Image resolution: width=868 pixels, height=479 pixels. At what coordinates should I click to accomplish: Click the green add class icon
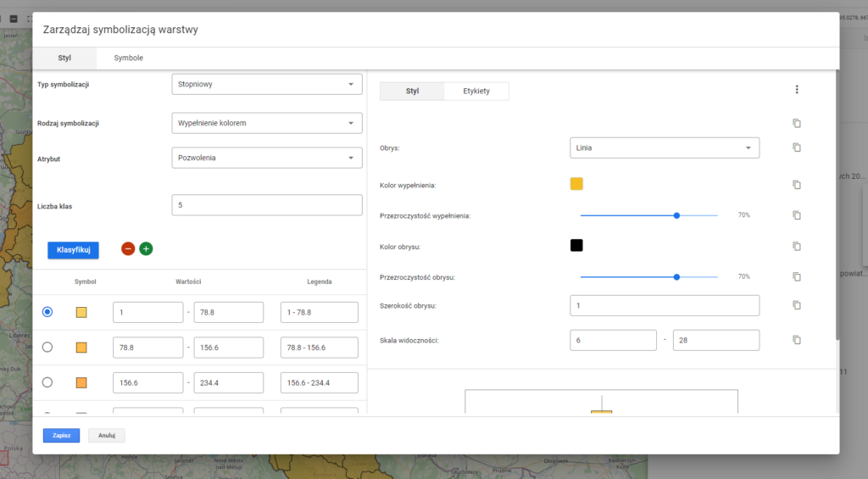[x=146, y=249]
